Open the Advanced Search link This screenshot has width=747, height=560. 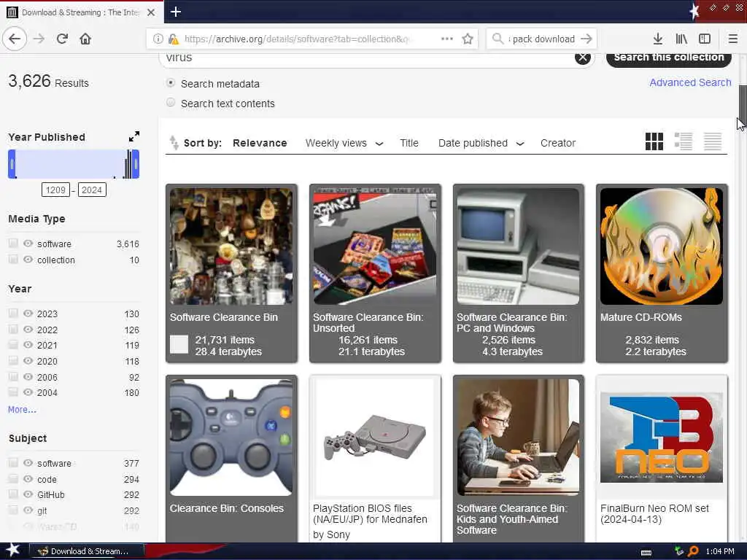(690, 82)
